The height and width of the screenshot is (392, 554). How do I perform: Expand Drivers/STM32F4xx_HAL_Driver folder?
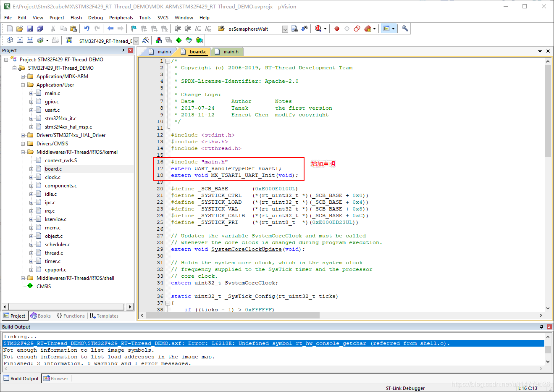(23, 135)
